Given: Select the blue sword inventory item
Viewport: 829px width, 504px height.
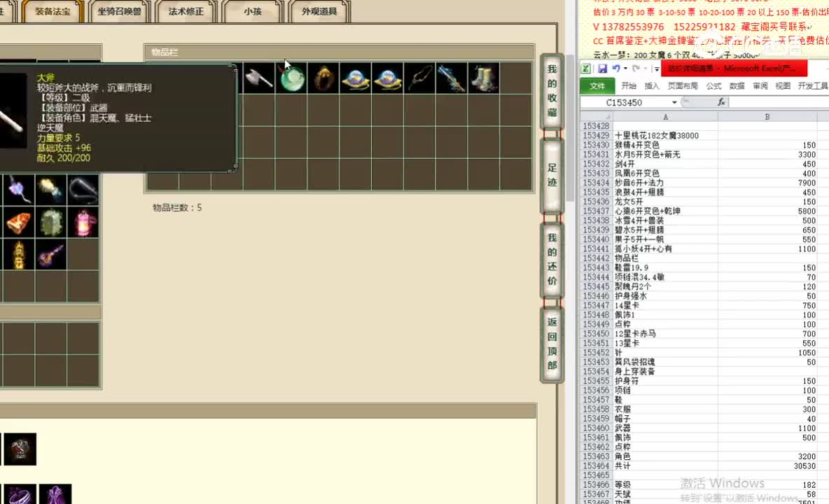Looking at the screenshot, I should tap(452, 78).
